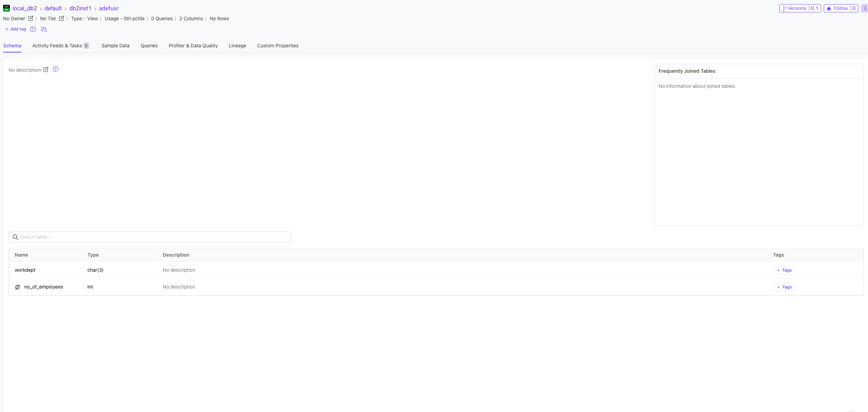Image resolution: width=868 pixels, height=412 pixels.
Task: Click the branch icon on the Versions button
Action: [785, 8]
